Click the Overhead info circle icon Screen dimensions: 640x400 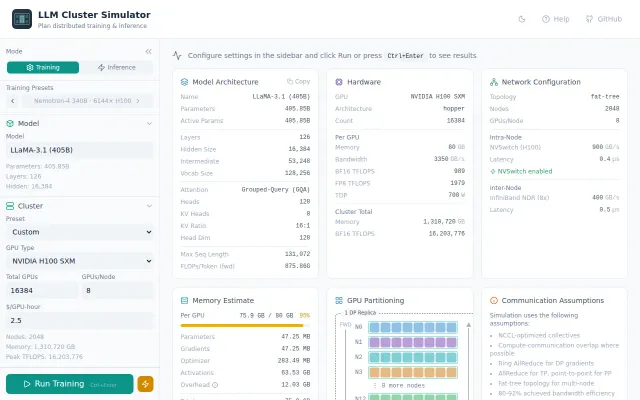[x=215, y=385]
